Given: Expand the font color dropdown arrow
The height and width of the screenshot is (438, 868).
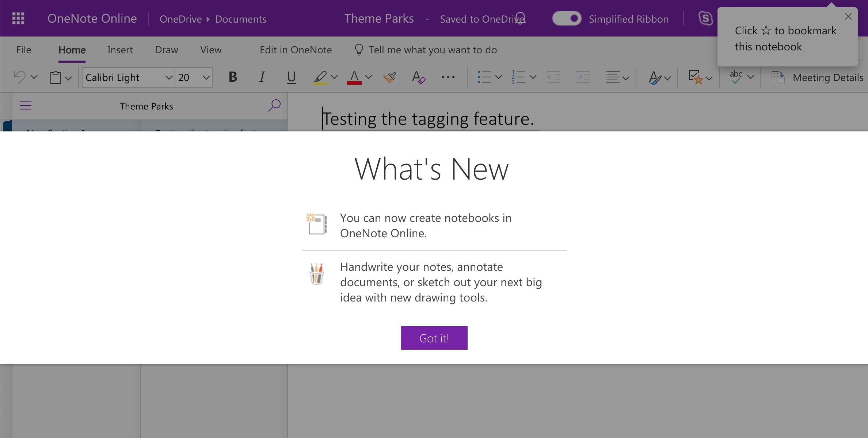Looking at the screenshot, I should 368,77.
